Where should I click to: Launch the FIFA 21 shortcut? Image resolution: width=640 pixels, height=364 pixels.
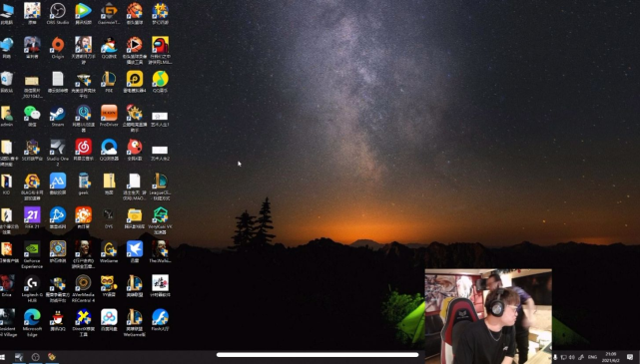click(x=32, y=218)
